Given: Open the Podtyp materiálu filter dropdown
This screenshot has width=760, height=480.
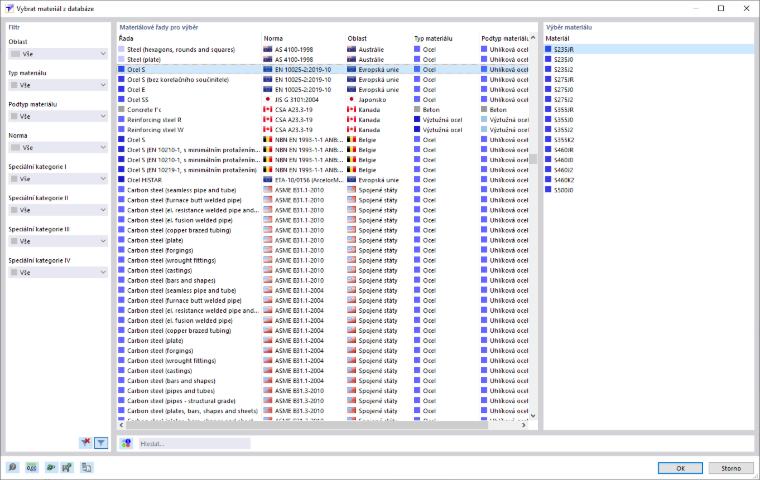Looking at the screenshot, I should click(x=58, y=116).
